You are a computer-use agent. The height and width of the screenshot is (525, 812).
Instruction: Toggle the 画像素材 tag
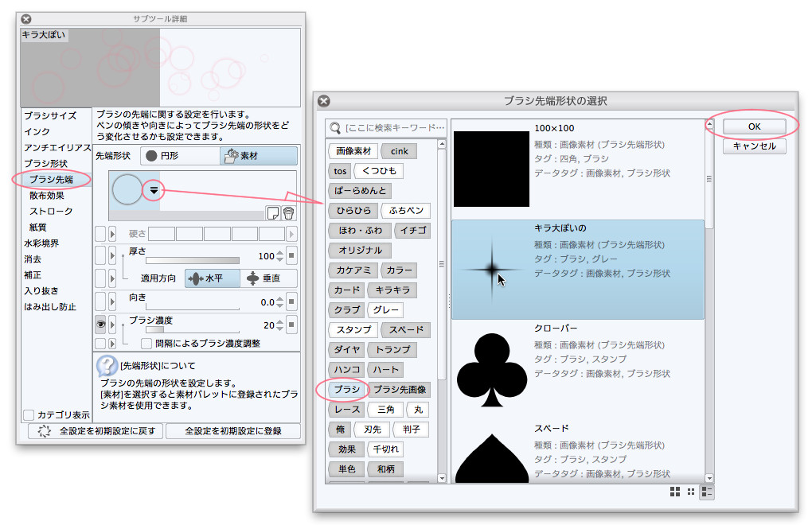pyautogui.click(x=353, y=151)
